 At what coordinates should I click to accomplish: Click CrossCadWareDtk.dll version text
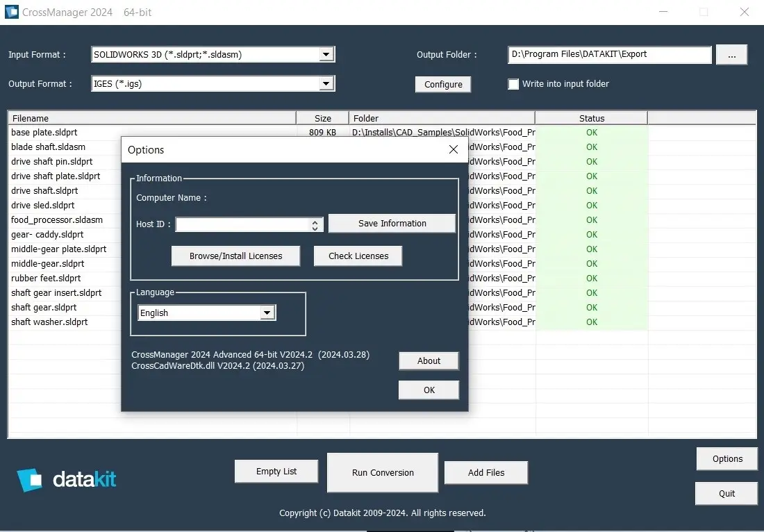[x=218, y=366]
